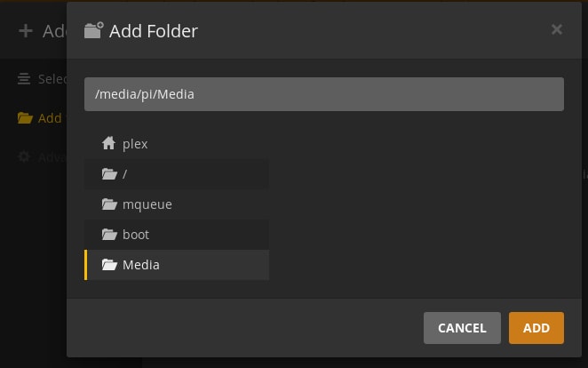588x368 pixels.
Task: Click the CANCEL button
Action: [462, 328]
